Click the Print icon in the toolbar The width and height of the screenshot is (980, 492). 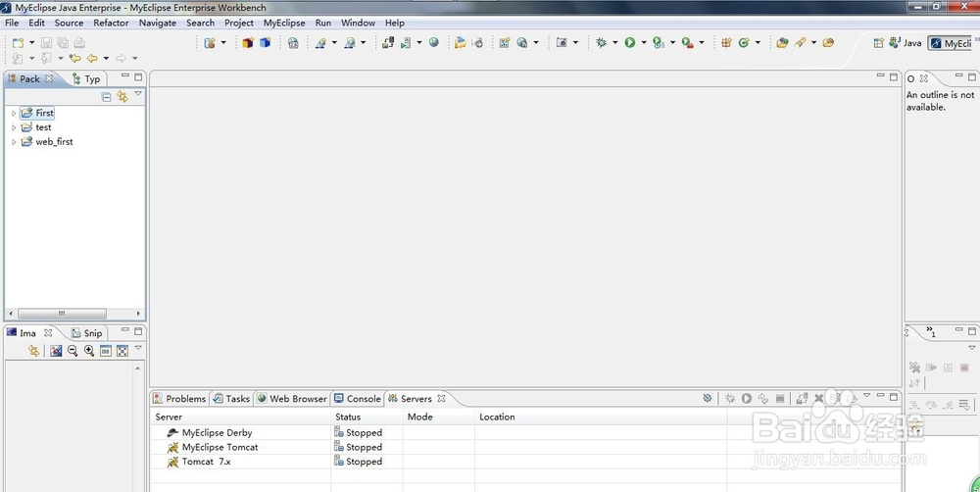pyautogui.click(x=79, y=42)
